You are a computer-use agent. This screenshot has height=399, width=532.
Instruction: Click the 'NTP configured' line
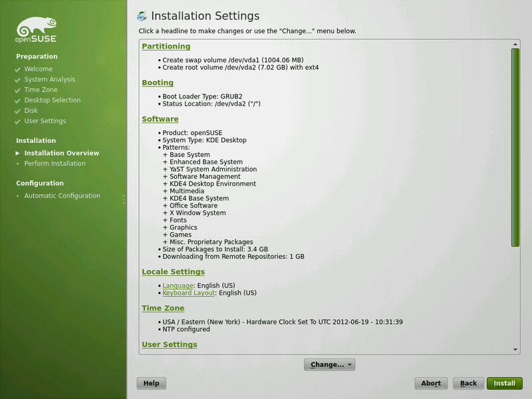click(186, 329)
